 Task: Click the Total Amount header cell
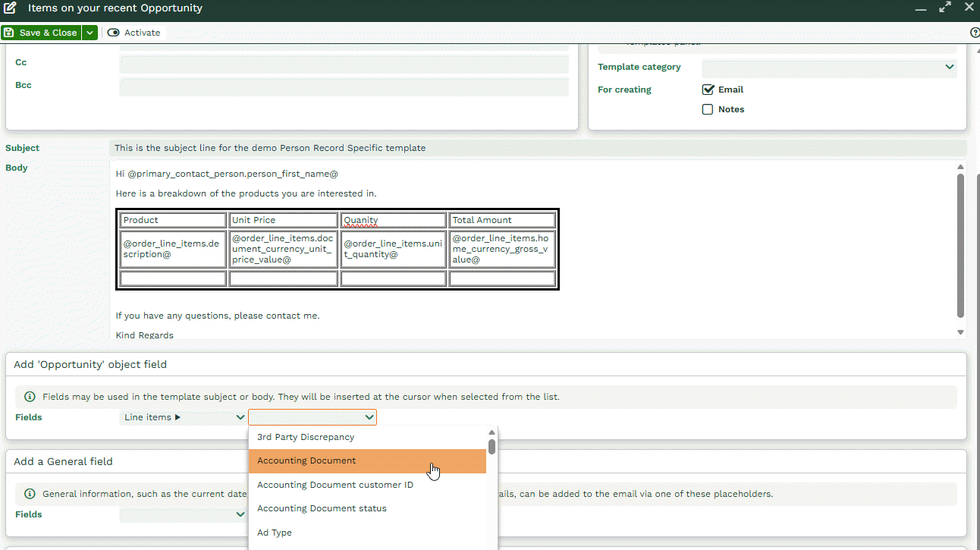[502, 220]
